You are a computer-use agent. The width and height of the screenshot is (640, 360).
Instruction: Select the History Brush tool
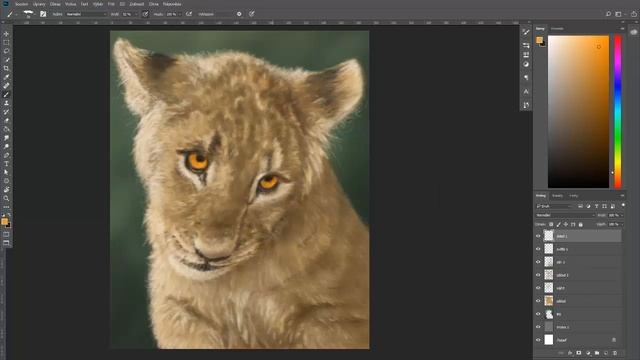click(x=6, y=112)
